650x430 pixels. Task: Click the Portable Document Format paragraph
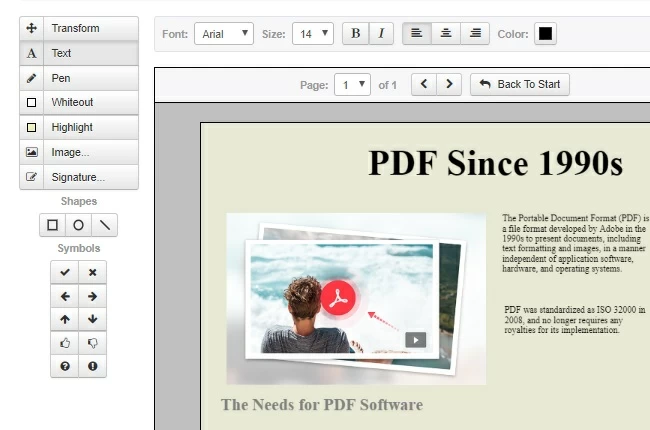point(575,243)
